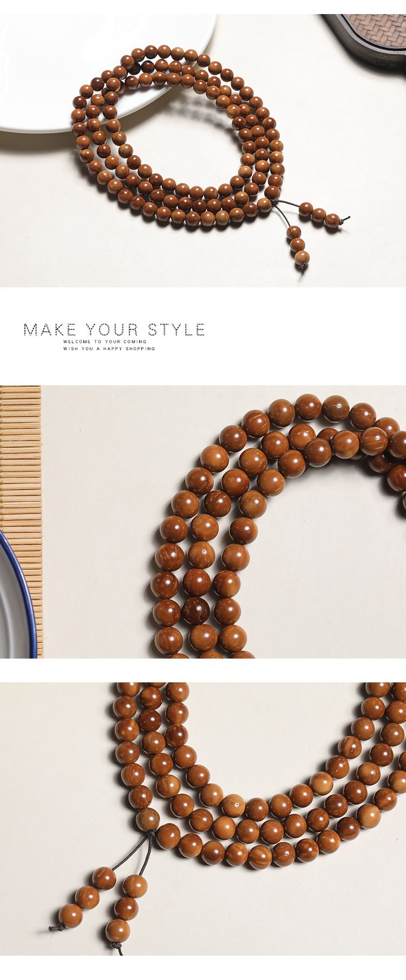Click the darkest red-brown bead in middle photo

coord(196,610)
